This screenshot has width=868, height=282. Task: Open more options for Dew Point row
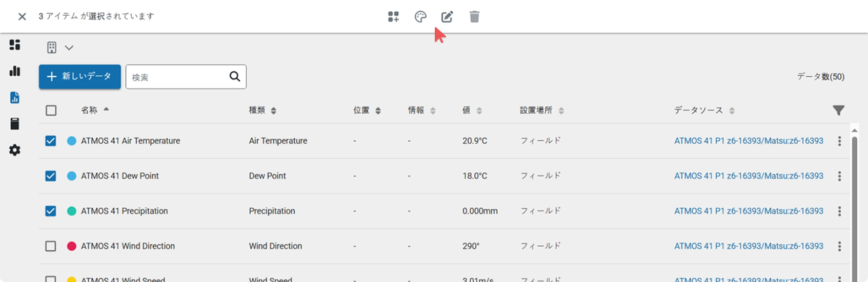[839, 176]
